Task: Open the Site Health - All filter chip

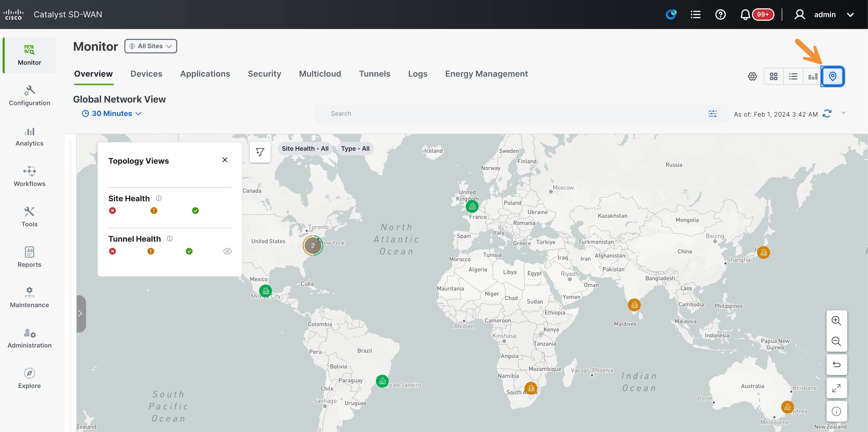Action: click(305, 148)
